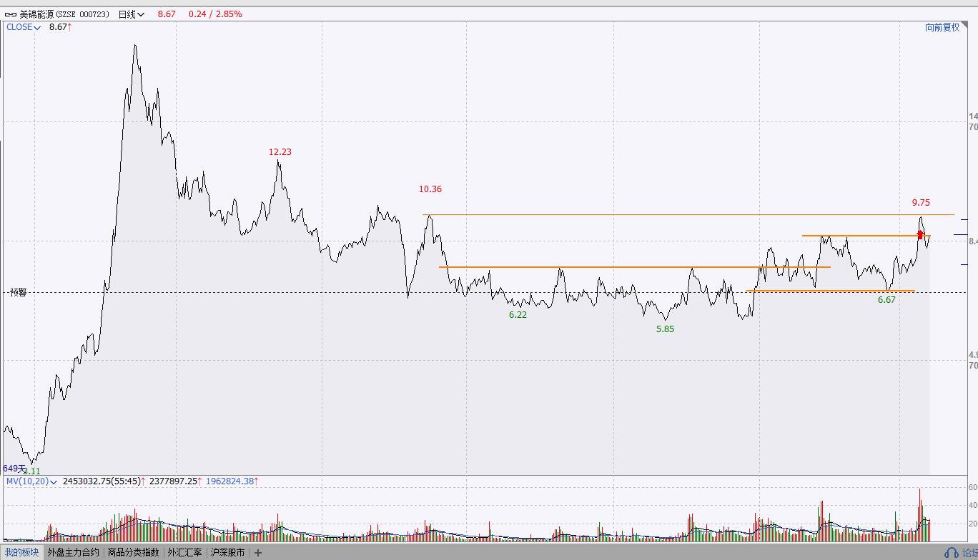Click the 0.24 / 2.85% change value
Screen dimensions: 978x560
pos(215,14)
